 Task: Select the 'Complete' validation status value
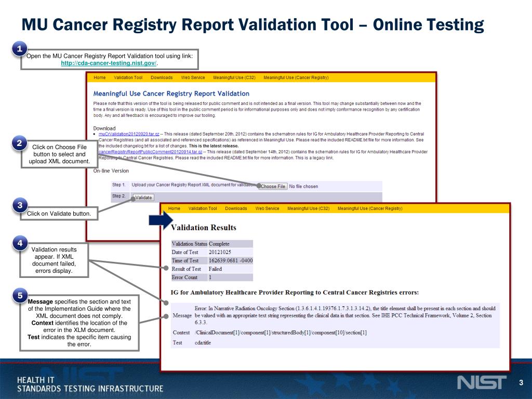click(x=219, y=244)
